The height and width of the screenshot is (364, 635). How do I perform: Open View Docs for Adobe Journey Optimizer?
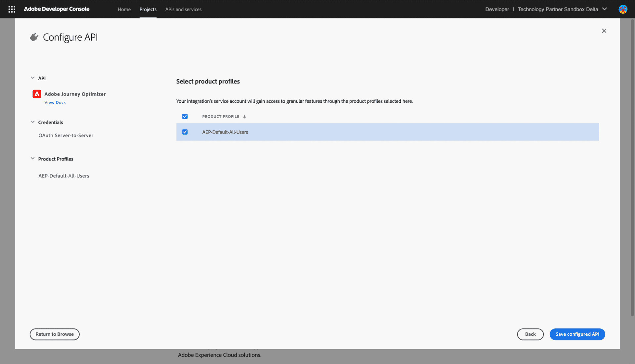55,102
